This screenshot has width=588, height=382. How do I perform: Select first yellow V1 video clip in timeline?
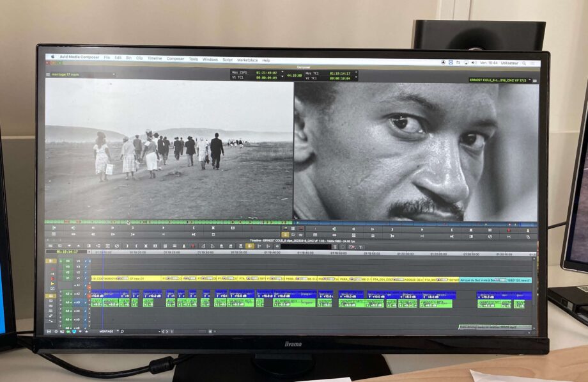click(x=127, y=279)
